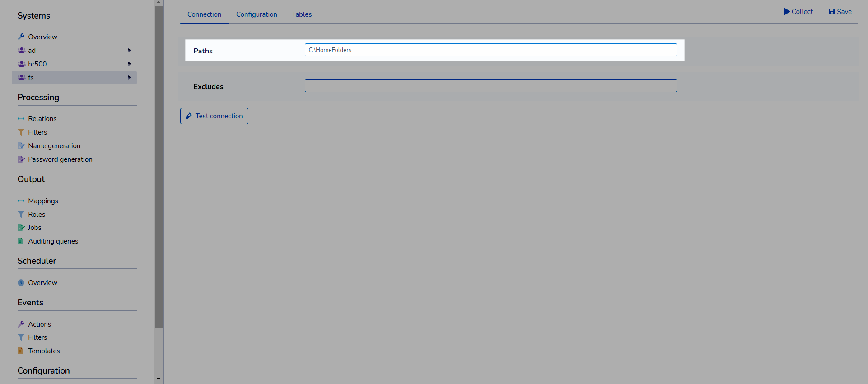868x384 pixels.
Task: Click the pencil icon beside Password generation
Action: pyautogui.click(x=21, y=159)
